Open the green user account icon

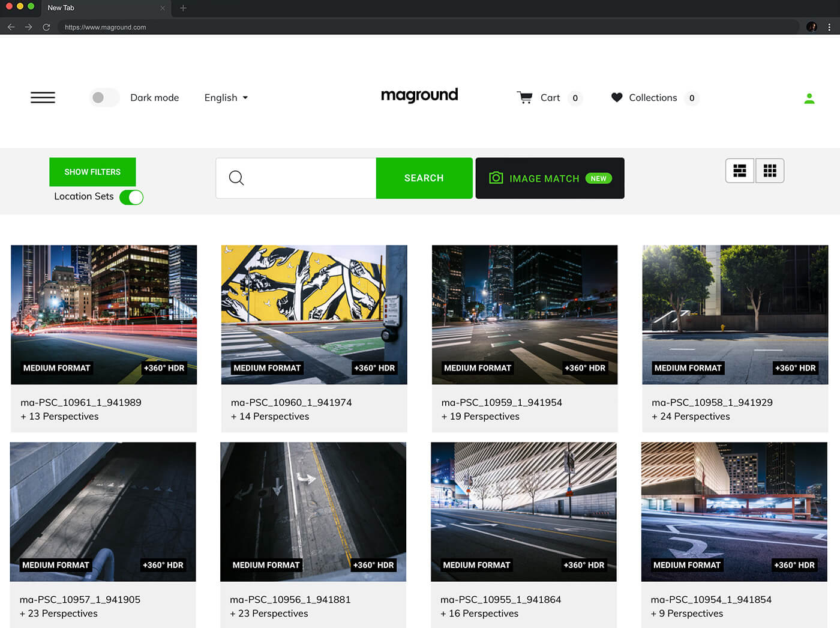(x=809, y=98)
